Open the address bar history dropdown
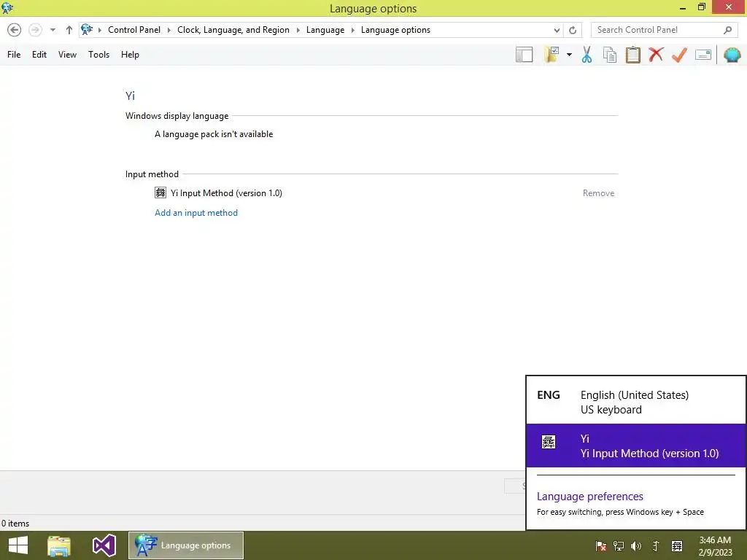This screenshot has height=560, width=747. pyautogui.click(x=557, y=30)
